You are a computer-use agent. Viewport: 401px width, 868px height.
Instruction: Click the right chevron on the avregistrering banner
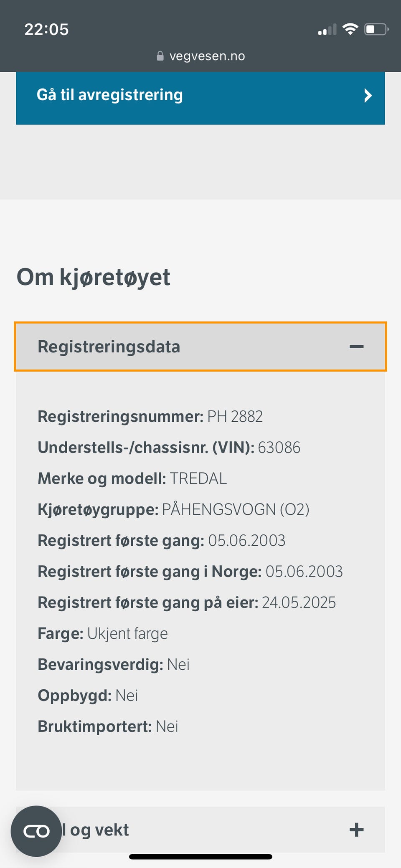(368, 96)
